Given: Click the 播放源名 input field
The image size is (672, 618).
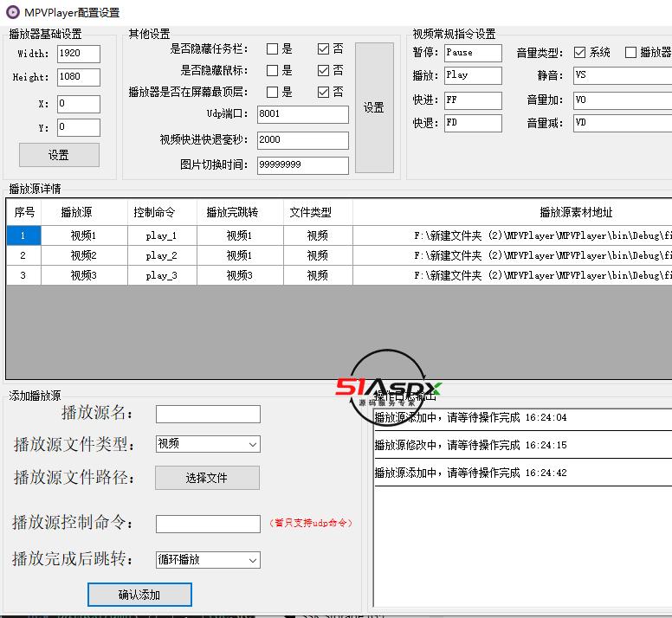Looking at the screenshot, I should [208, 414].
